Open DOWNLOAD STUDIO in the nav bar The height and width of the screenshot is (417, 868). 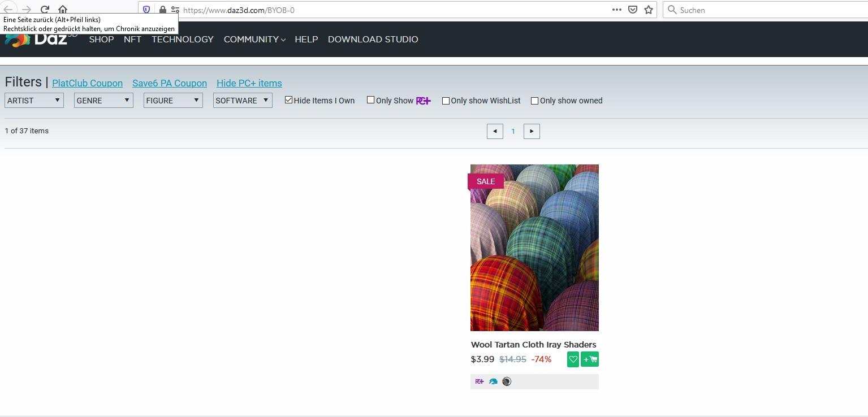[373, 40]
